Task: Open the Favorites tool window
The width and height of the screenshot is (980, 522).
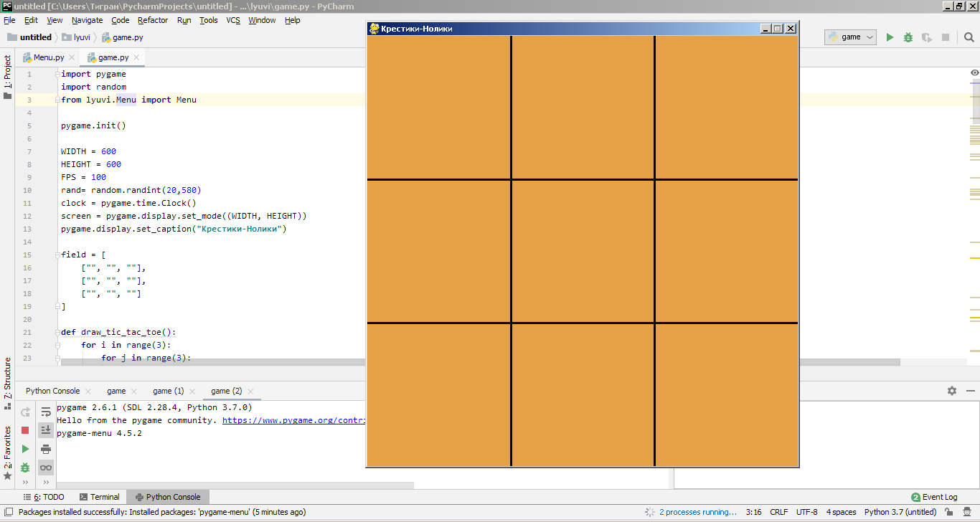Action: point(7,453)
